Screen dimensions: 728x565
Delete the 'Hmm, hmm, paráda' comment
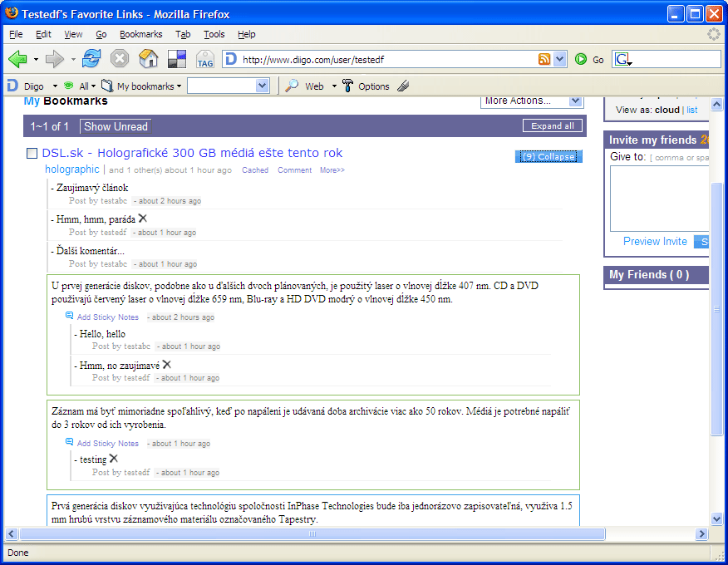coord(143,219)
